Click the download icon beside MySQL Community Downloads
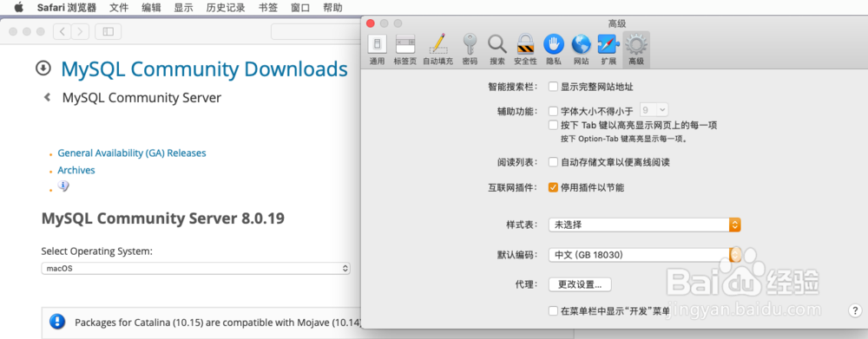Screen dimensions: 868x339 pyautogui.click(x=43, y=68)
